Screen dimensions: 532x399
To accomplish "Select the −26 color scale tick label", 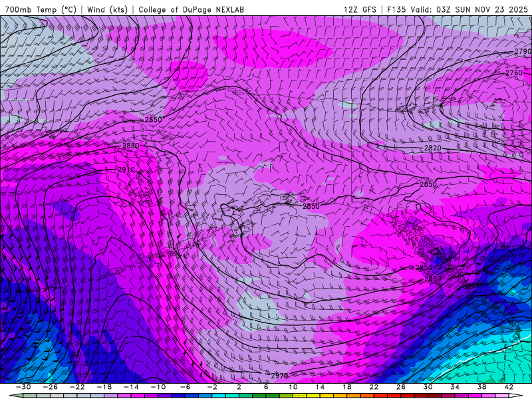I will pos(51,387).
